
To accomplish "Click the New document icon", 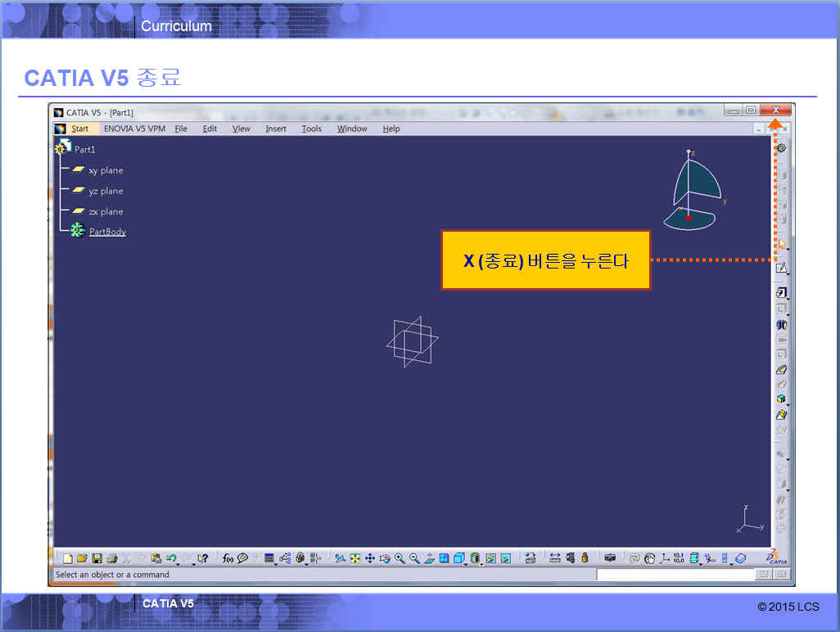I will 68,558.
